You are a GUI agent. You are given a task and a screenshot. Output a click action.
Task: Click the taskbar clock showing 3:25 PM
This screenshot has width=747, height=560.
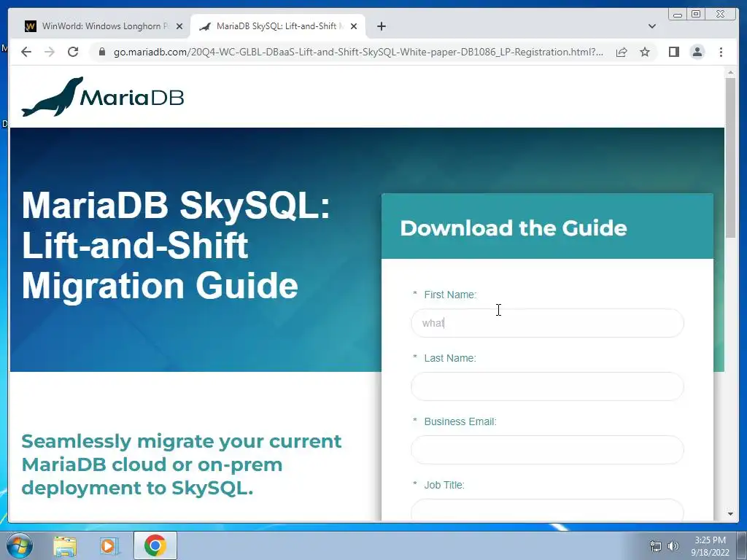click(710, 546)
